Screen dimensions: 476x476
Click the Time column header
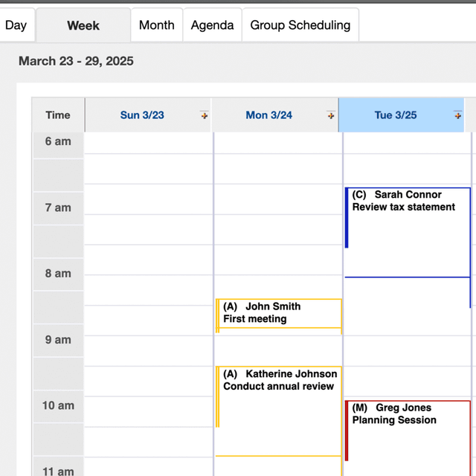coord(58,115)
